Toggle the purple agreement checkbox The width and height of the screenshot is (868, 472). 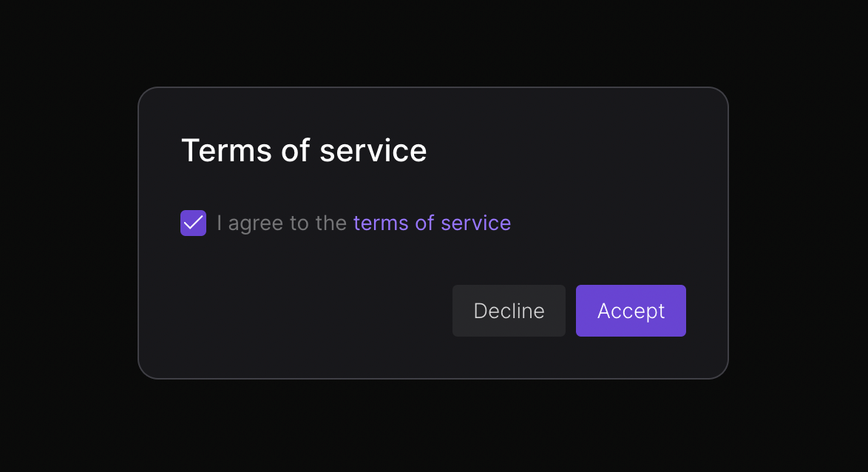tap(193, 223)
